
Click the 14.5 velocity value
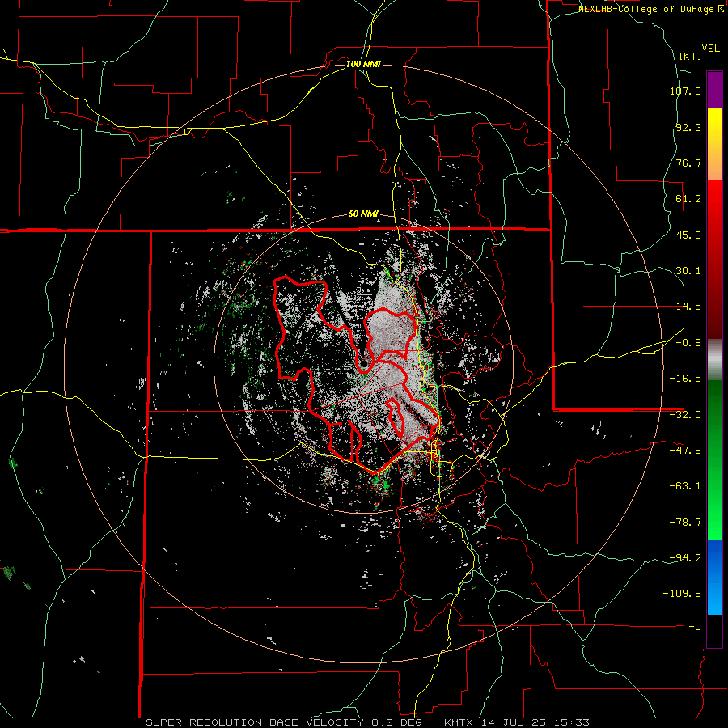(x=688, y=307)
